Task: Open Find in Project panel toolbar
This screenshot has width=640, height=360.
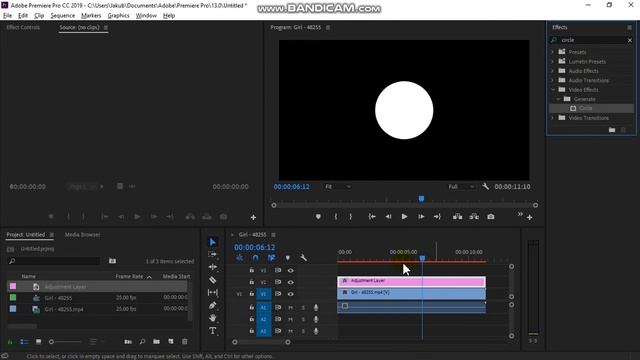Action: [142, 342]
